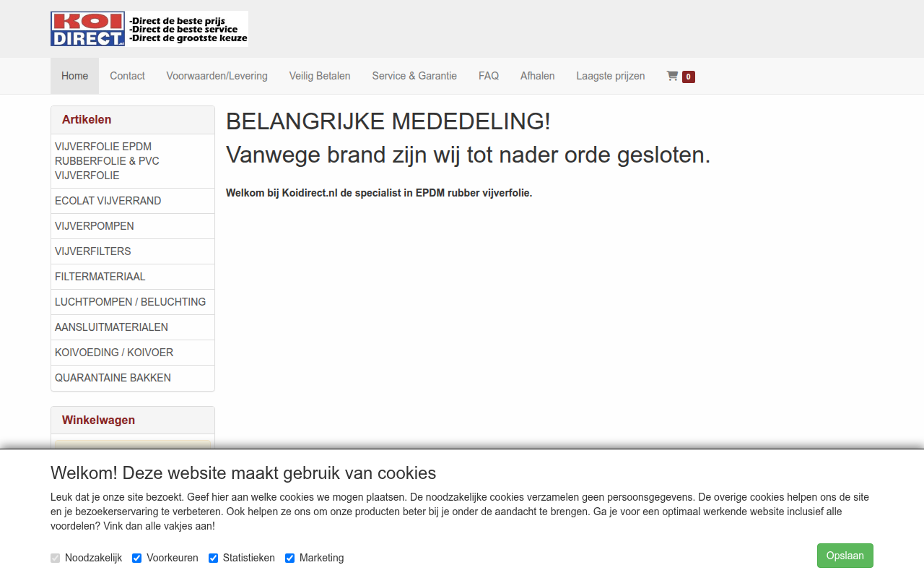Toggle the Noodzakelijk cookies checkbox

[x=56, y=558]
